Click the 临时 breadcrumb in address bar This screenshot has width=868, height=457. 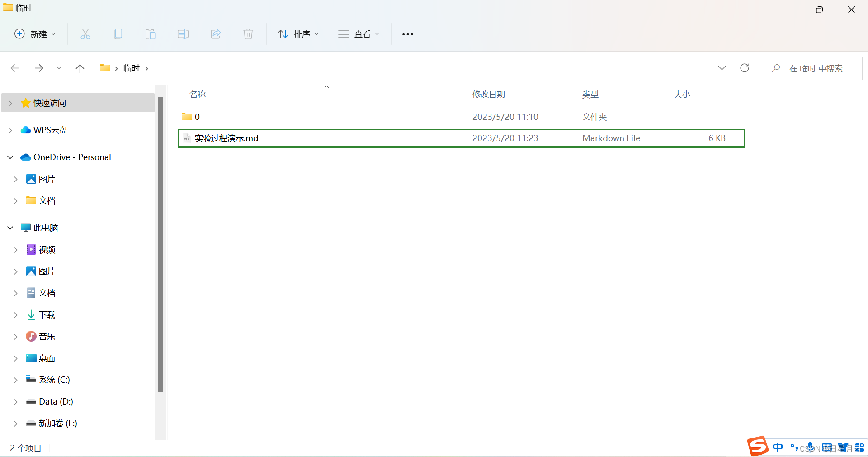(132, 68)
